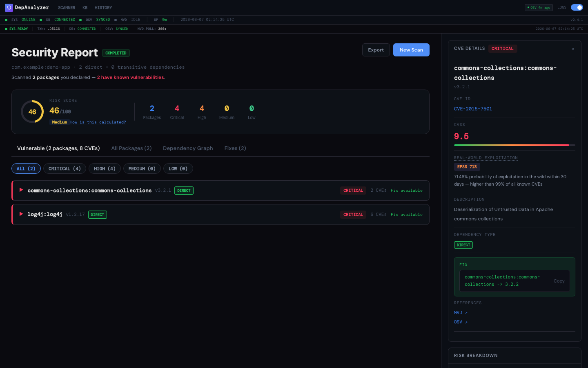Click the 6 CVEs count text
This screenshot has height=368, width=588.
pyautogui.click(x=379, y=215)
